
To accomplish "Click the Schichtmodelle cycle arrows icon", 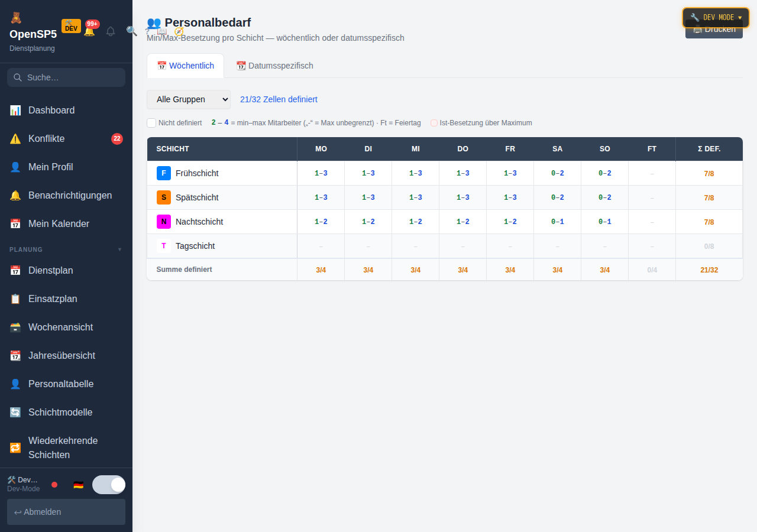I will point(15,412).
